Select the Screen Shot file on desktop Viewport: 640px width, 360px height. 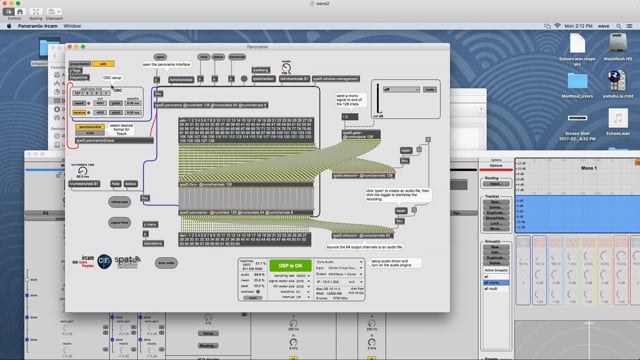coord(577,119)
